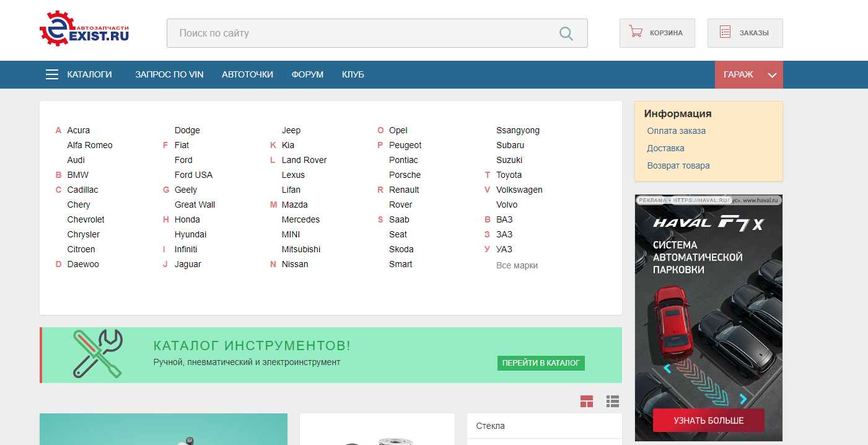Select Acura brand
The image size is (868, 445).
[78, 130]
